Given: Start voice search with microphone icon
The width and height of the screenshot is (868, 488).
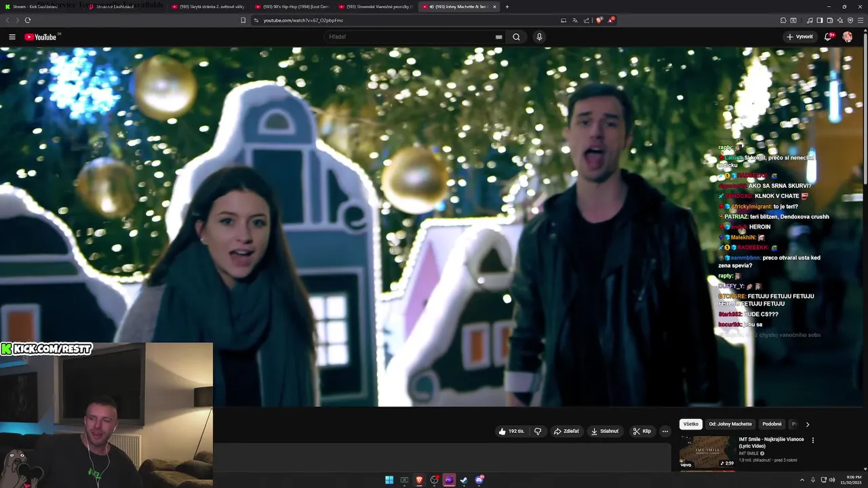Looking at the screenshot, I should click(539, 37).
